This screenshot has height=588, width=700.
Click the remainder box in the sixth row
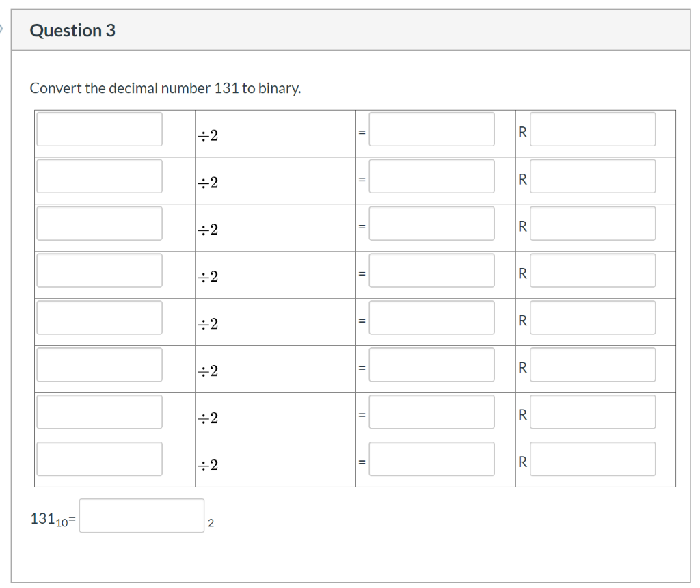(x=592, y=364)
